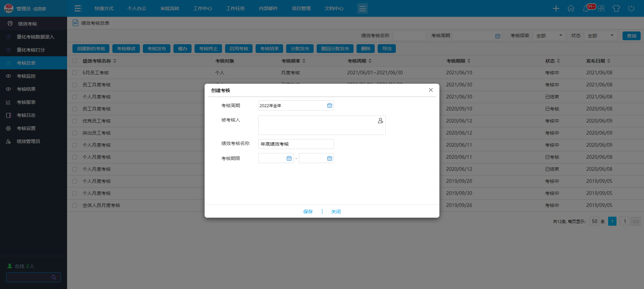The height and width of the screenshot is (289, 644).
Task: Open the end date calendar for 考核期限
Action: point(329,158)
